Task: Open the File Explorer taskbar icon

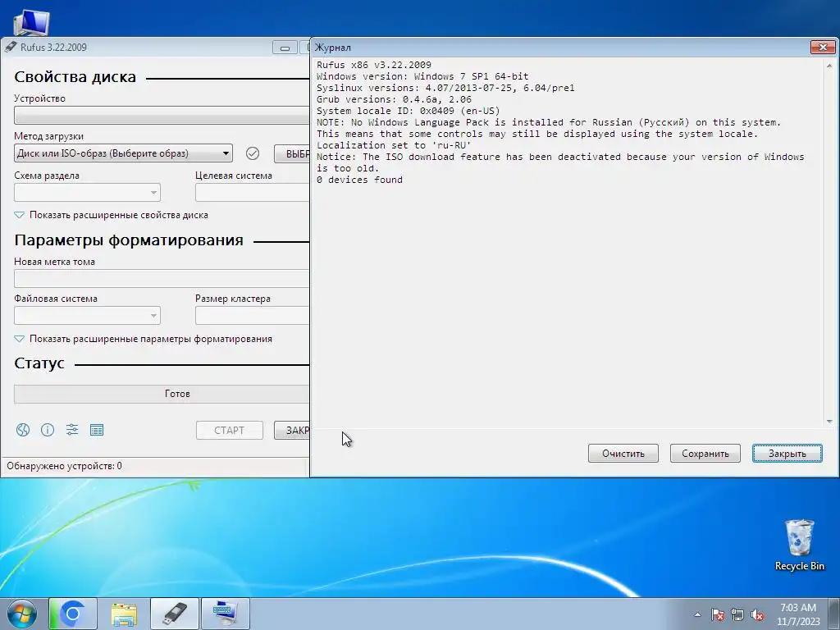Action: (124, 614)
